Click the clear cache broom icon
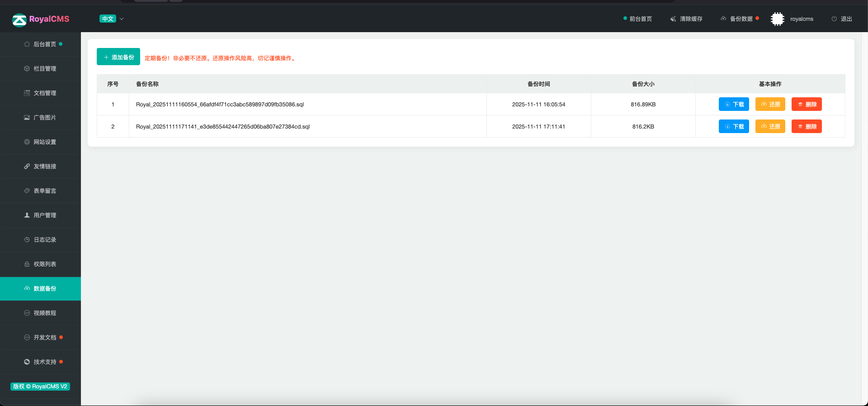 pos(673,19)
